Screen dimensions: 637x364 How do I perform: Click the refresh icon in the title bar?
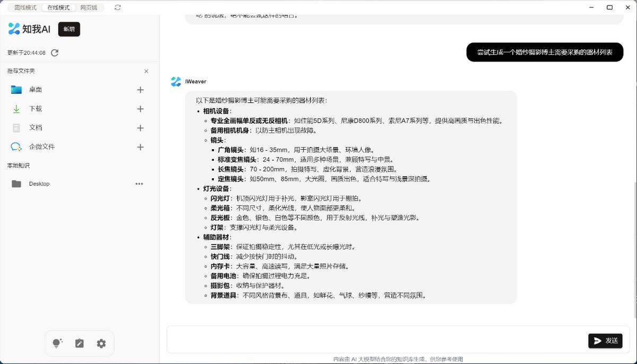[117, 7]
